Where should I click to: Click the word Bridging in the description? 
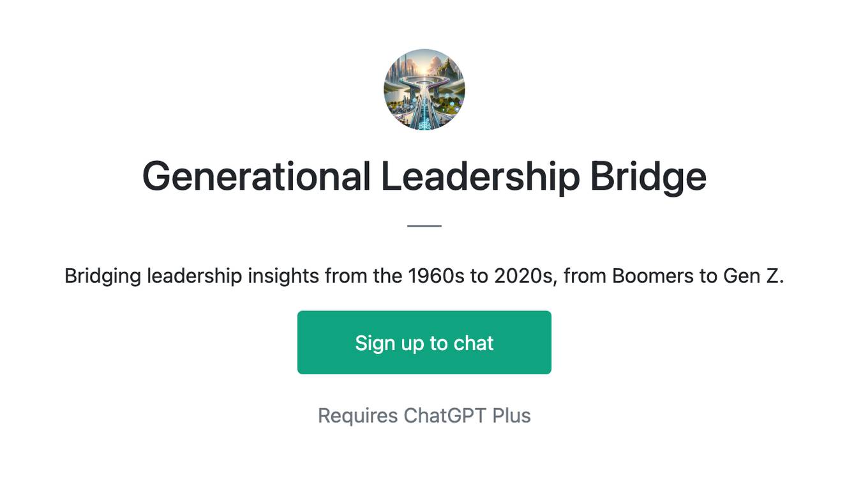(103, 276)
